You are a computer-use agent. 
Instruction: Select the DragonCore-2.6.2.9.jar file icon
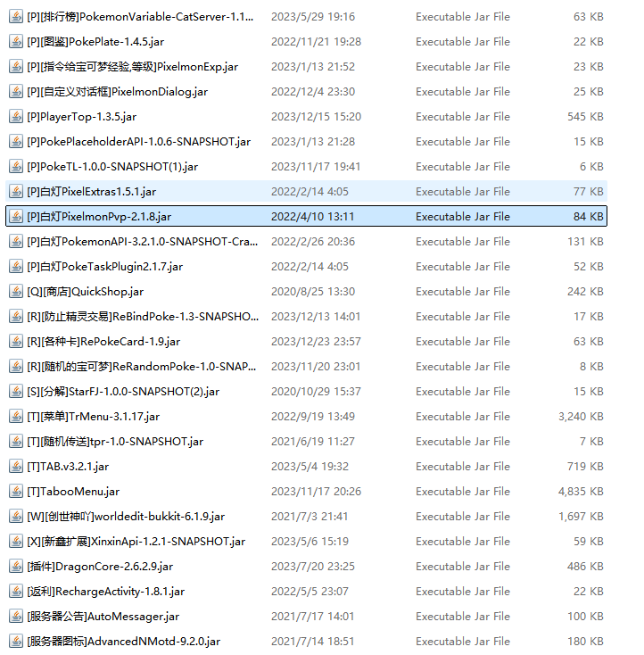[x=15, y=567]
